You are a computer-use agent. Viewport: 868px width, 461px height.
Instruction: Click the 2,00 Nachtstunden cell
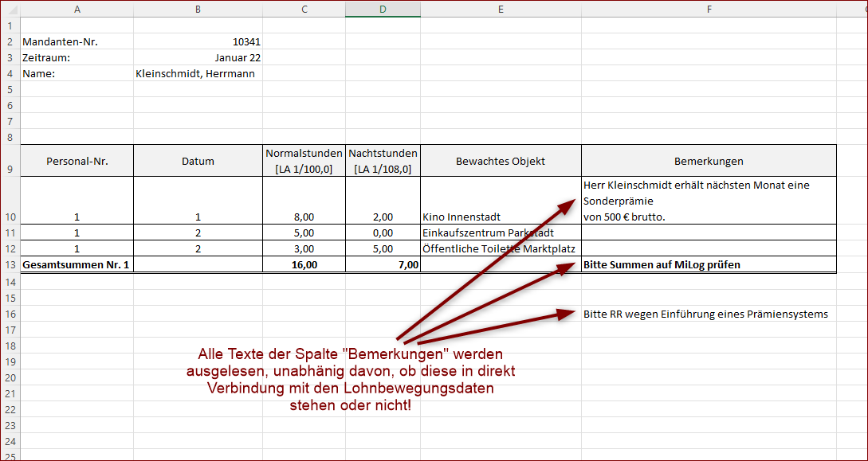(383, 200)
